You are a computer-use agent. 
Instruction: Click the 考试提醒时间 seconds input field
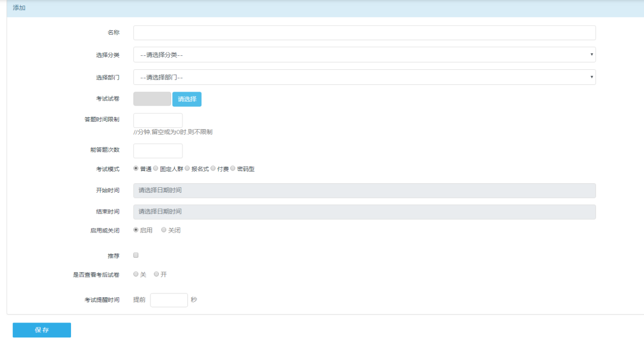pyautogui.click(x=169, y=300)
